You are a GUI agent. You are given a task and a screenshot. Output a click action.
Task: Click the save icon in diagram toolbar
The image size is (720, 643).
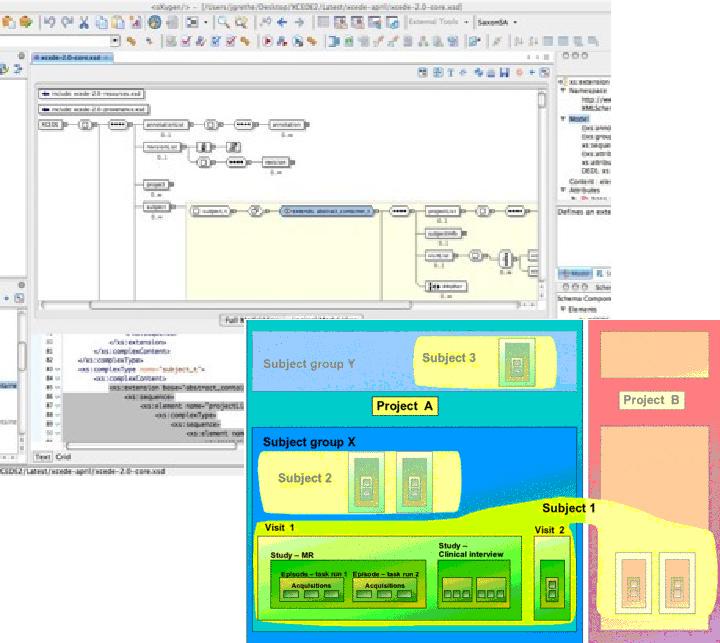tap(506, 73)
